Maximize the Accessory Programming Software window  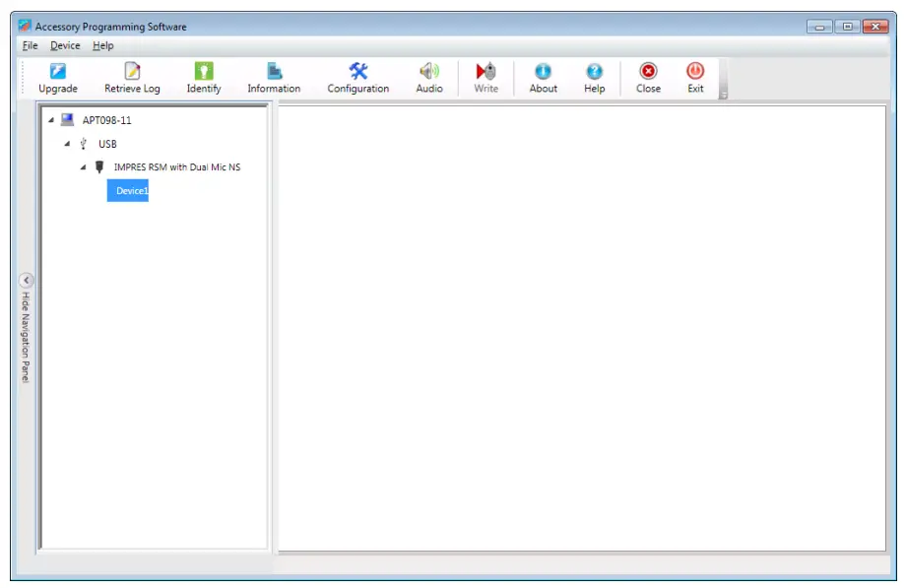coord(847,27)
